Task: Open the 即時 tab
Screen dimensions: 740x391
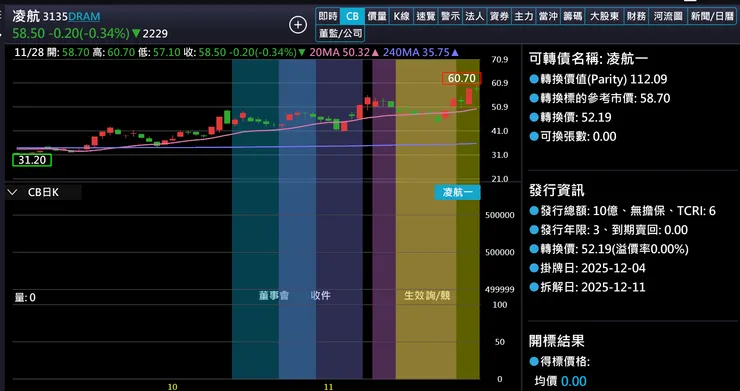Action: point(328,17)
